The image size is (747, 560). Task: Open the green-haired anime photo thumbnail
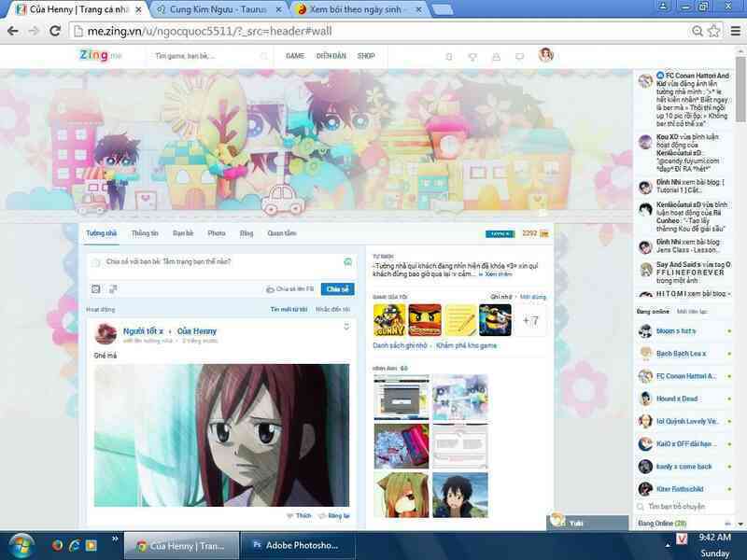402,496
